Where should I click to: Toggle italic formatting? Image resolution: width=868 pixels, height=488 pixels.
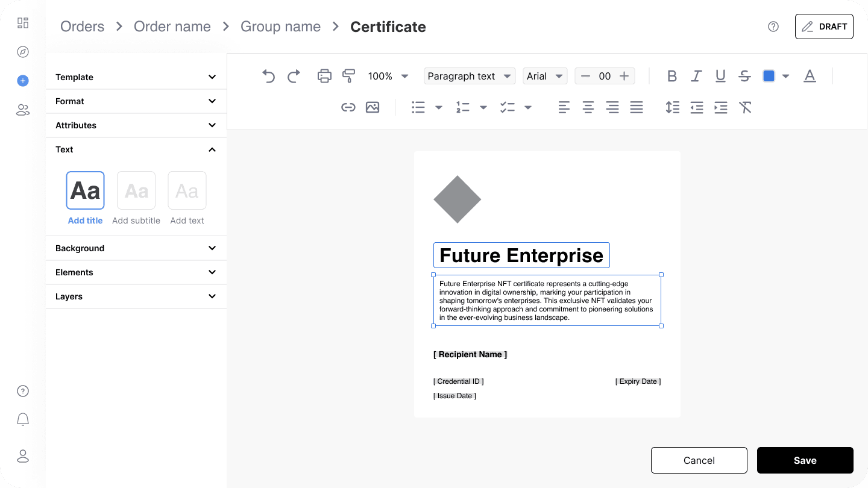pos(696,76)
